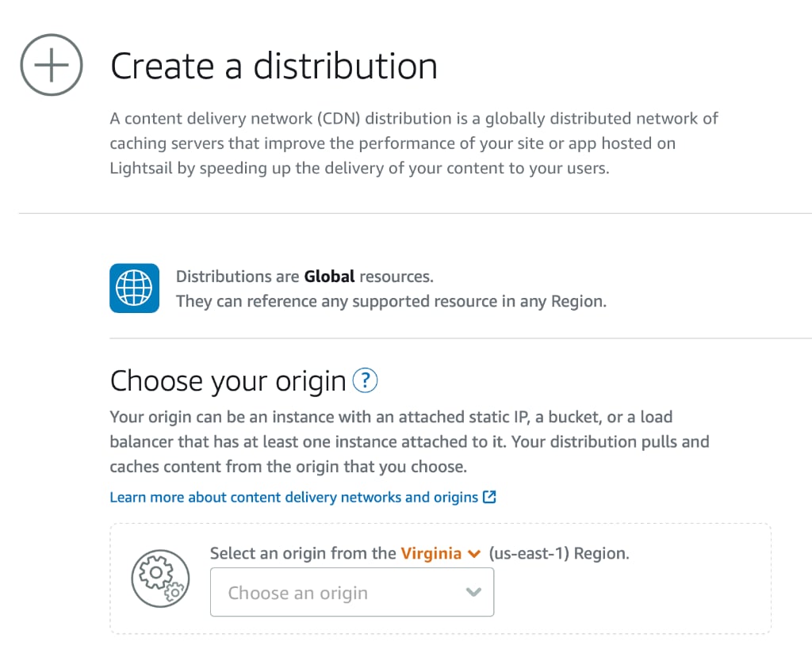Click the chevron inside the Choose an origin field
The image size is (812, 653).
point(473,592)
